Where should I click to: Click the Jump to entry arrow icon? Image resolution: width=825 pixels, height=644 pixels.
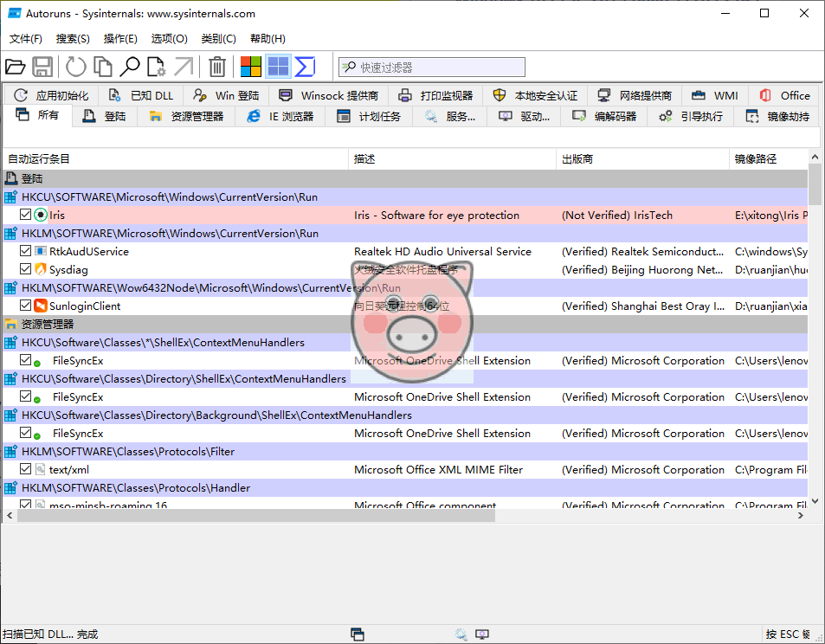point(184,67)
